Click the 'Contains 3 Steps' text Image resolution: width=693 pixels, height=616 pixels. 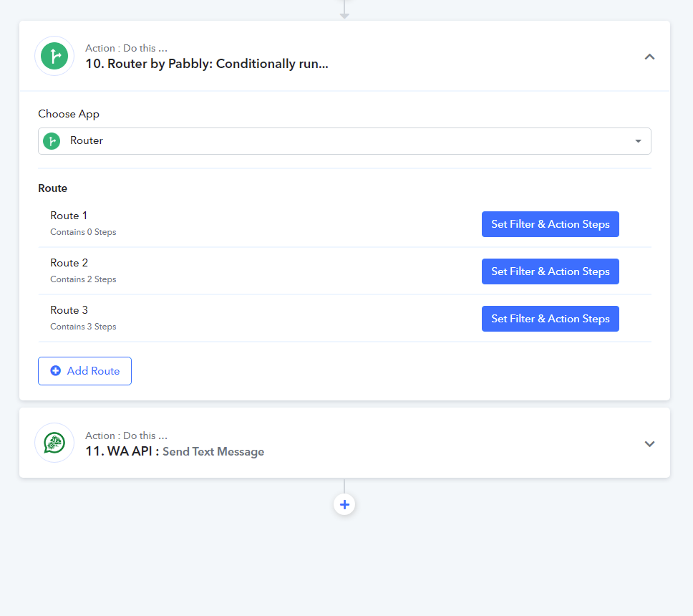point(83,327)
